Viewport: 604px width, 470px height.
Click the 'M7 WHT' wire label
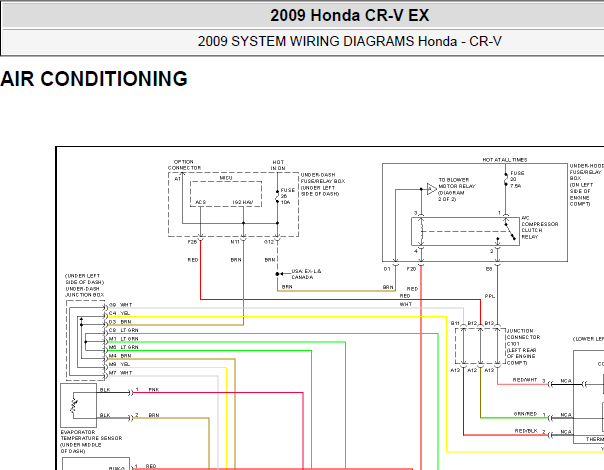[x=121, y=373]
